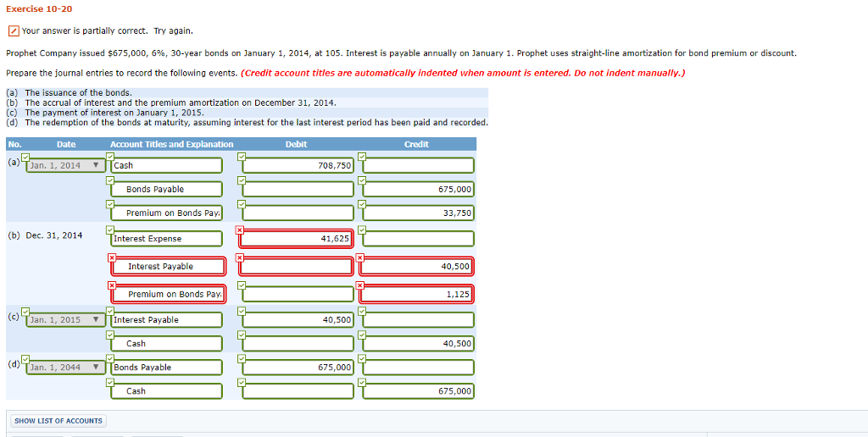Click the Credit column header
Screen dimensions: 868x437
[x=416, y=144]
